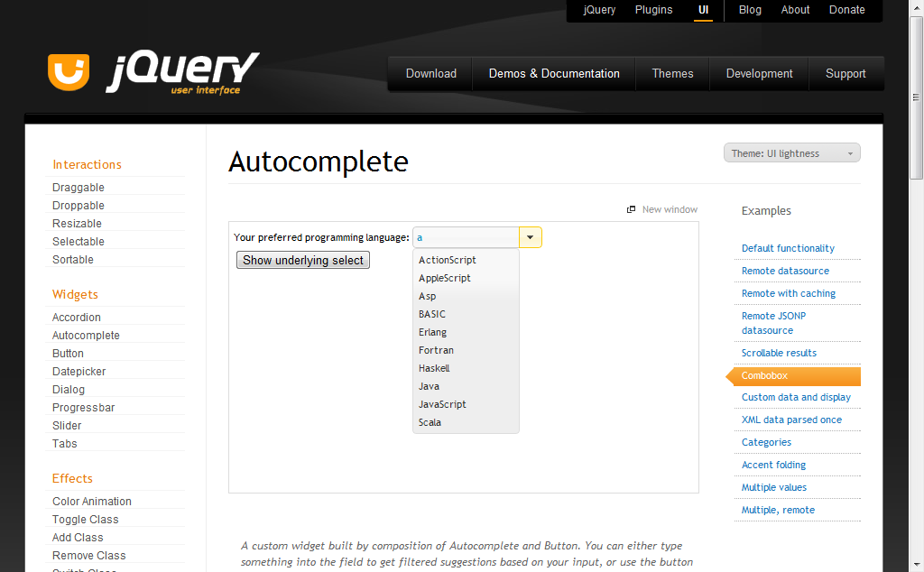Open Resizable in the sidebar
Image resolution: width=924 pixels, height=572 pixels.
coord(77,224)
